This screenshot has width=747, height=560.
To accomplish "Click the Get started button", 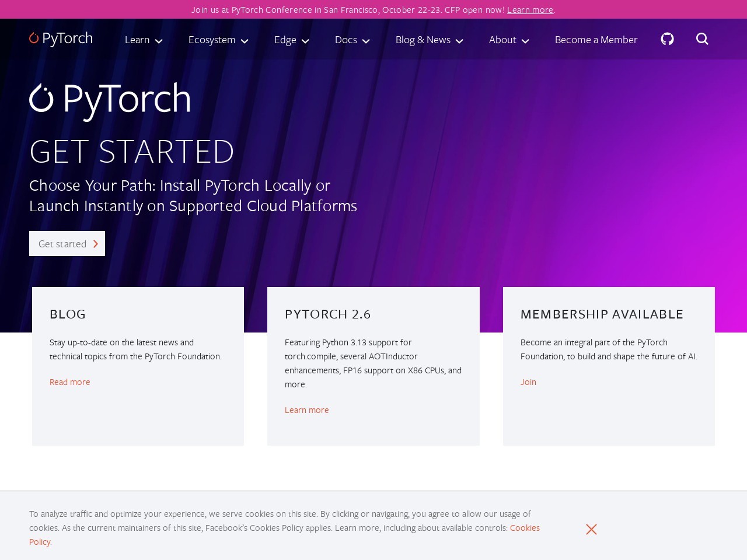I will [x=67, y=244].
